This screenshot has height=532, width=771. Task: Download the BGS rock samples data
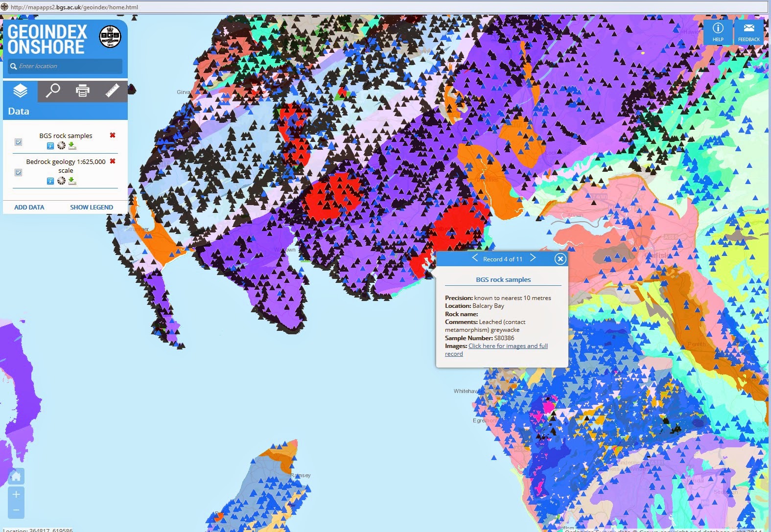tap(72, 145)
